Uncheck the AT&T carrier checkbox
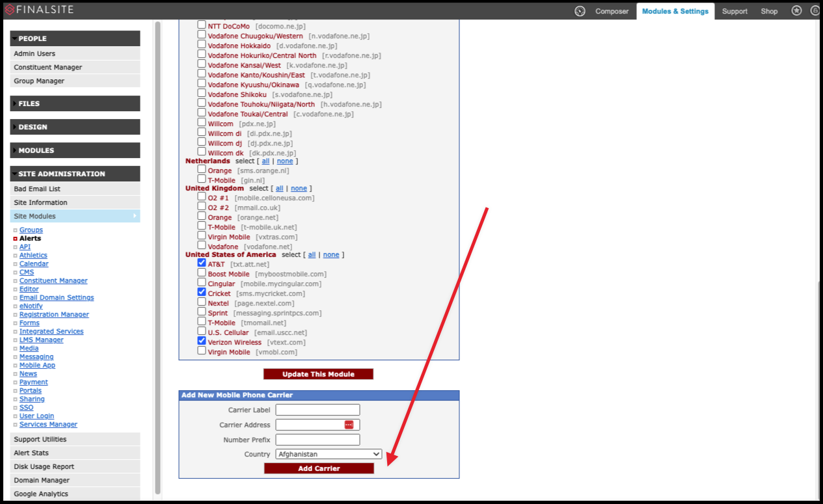The image size is (823, 504). tap(202, 263)
